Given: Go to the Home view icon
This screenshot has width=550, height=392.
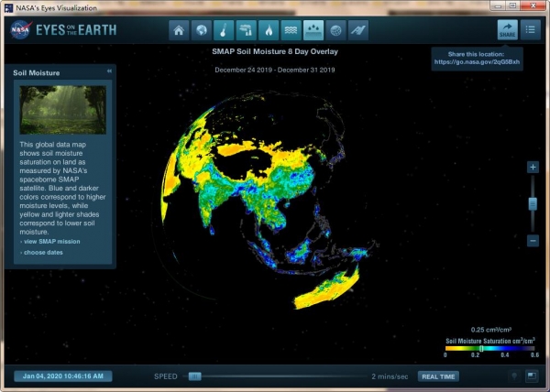Looking at the screenshot, I should 180,30.
